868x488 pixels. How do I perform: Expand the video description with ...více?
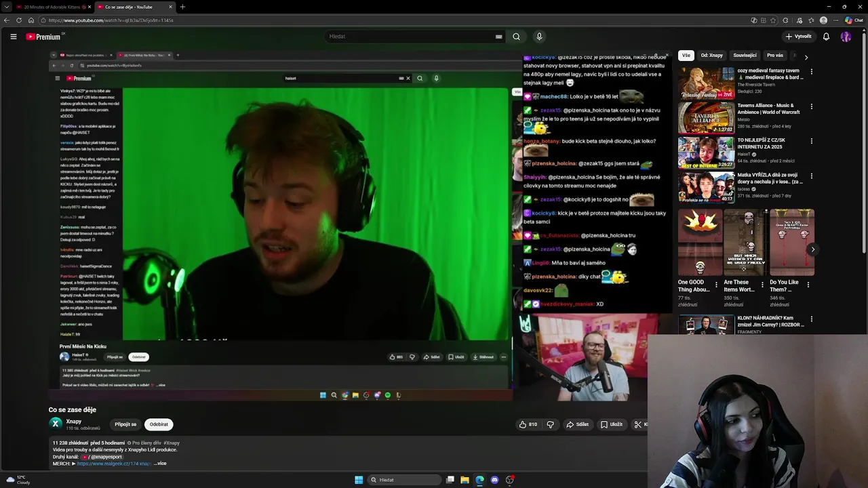click(x=160, y=464)
